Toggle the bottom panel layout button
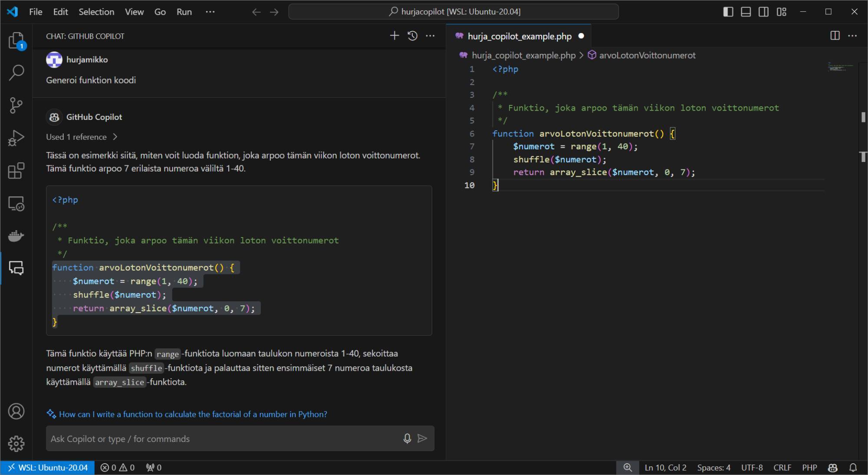The width and height of the screenshot is (868, 475). [x=746, y=12]
